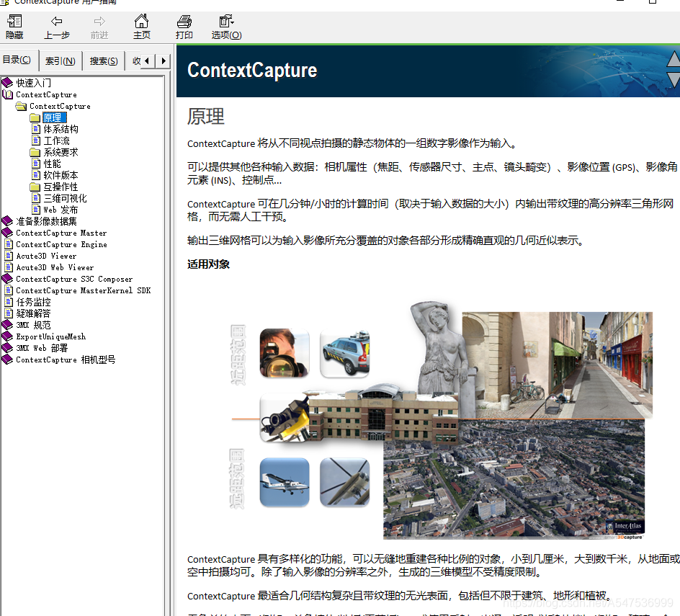Viewport: 680px width, 616px height.
Task: Expand the 互操作性 folder
Action: [x=35, y=187]
